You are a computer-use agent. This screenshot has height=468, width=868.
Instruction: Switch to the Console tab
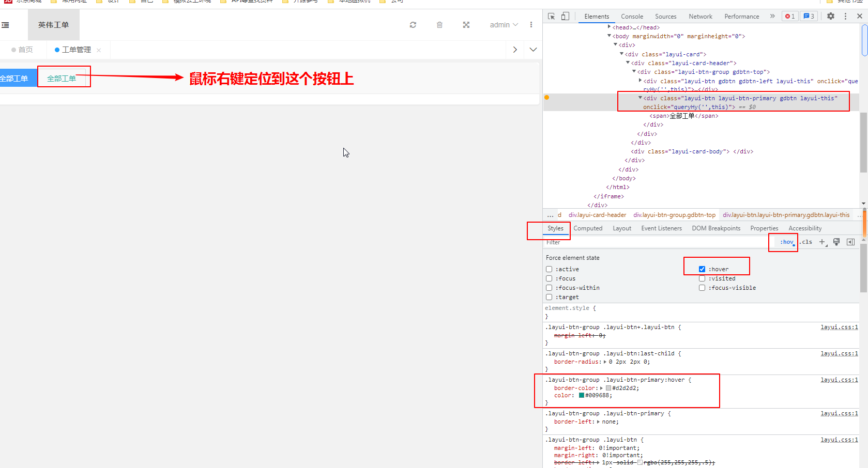click(x=632, y=17)
